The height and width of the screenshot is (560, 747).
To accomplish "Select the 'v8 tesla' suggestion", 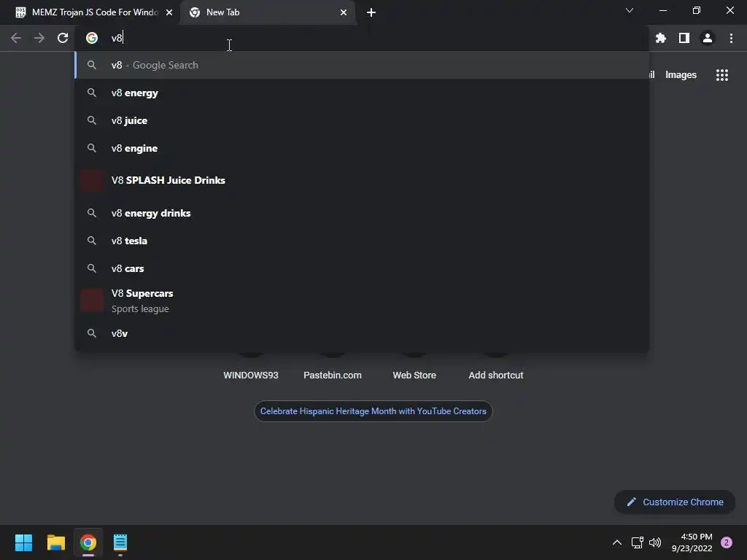I will point(362,241).
